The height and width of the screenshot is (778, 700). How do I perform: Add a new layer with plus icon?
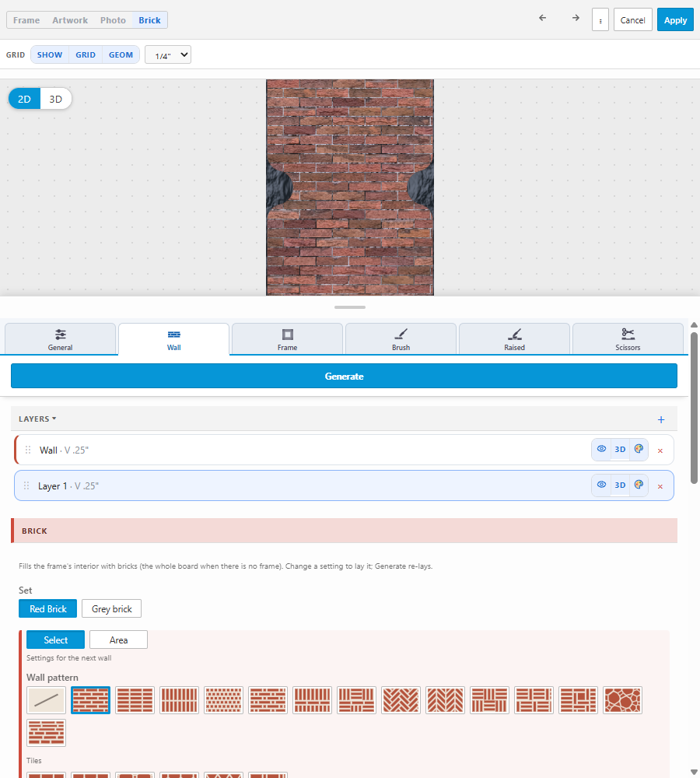pos(661,419)
